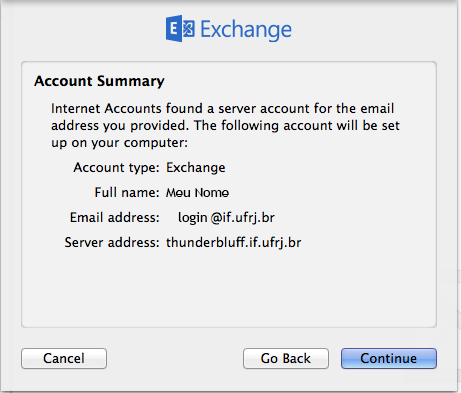Click the Exchange logo icon
Viewport: 461px width, 393px height.
pos(180,29)
